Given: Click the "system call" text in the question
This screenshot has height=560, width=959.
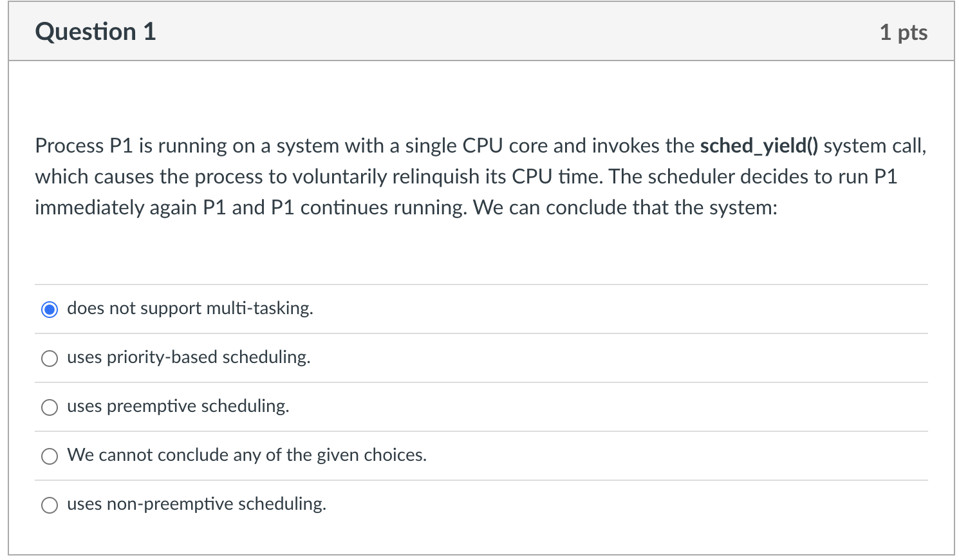Looking at the screenshot, I should tap(873, 146).
